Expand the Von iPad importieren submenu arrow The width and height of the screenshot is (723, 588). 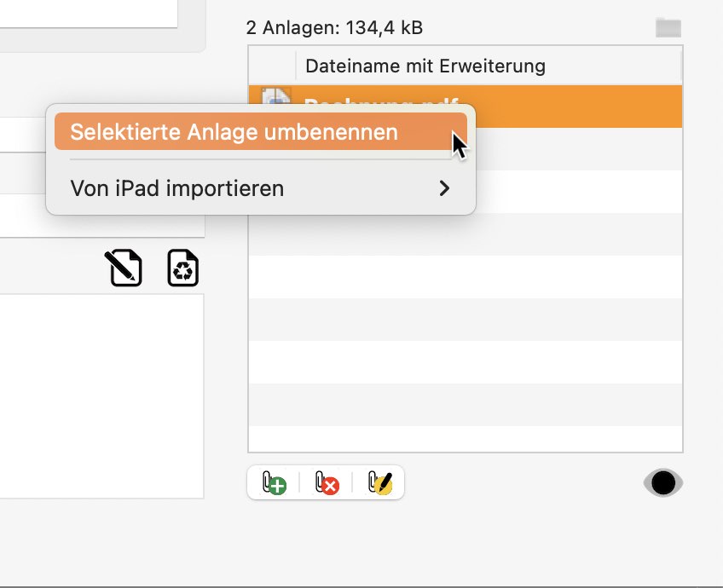(x=444, y=188)
